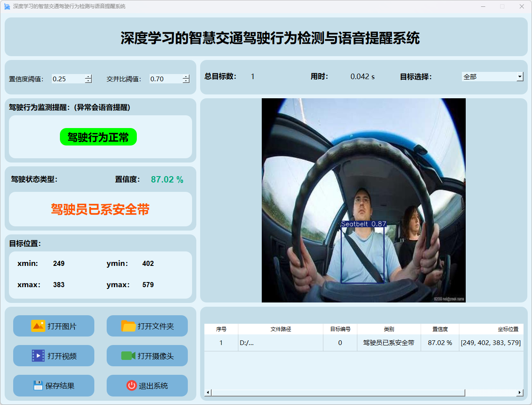Increase the 置信度阈值 value with up arrow
Viewport: 532px width, 405px height.
88,77
